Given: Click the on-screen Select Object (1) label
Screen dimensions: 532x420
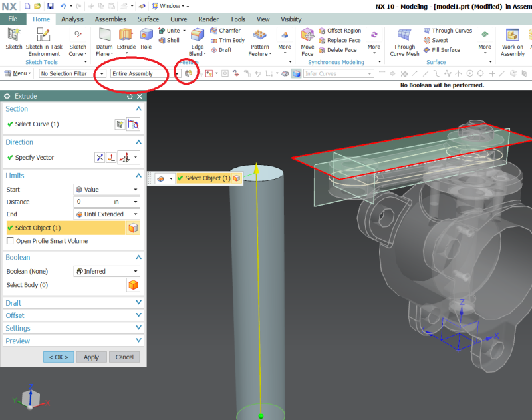Looking at the screenshot, I should point(207,178).
